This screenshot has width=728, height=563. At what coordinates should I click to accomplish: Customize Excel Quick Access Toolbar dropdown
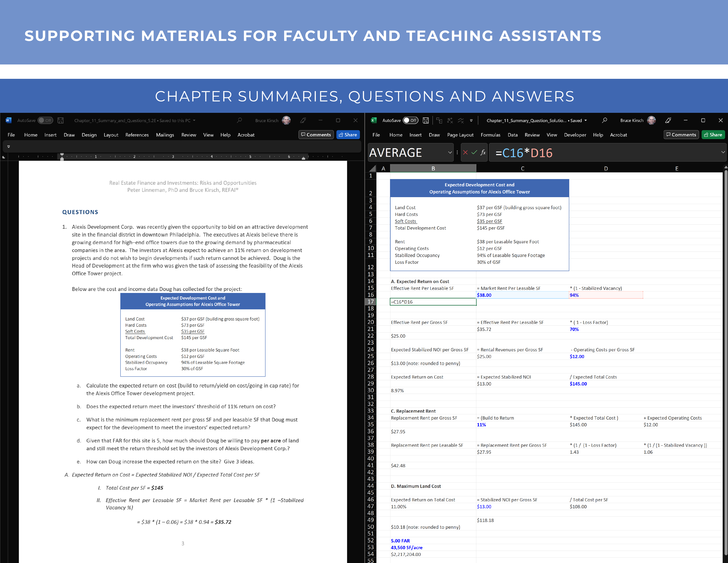point(471,120)
